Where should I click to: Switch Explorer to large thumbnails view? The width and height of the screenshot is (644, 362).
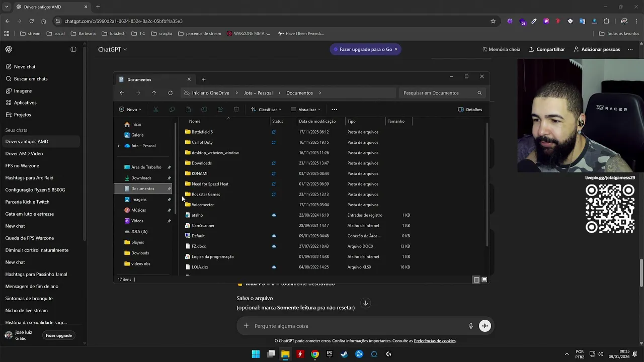click(x=485, y=280)
